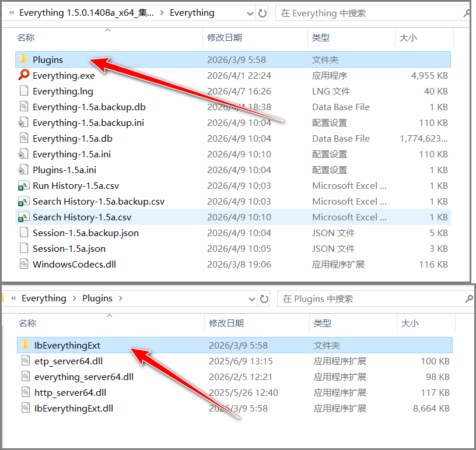Select the Run History-1.5a.csv file name
The height and width of the screenshot is (450, 476).
click(76, 186)
